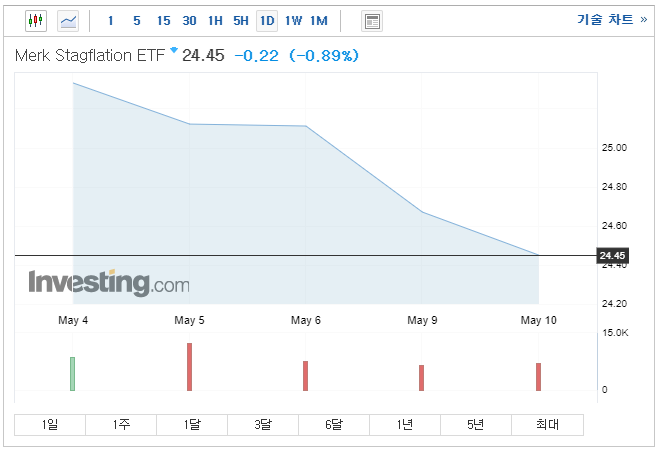Click the -0.22 price change value

click(256, 56)
